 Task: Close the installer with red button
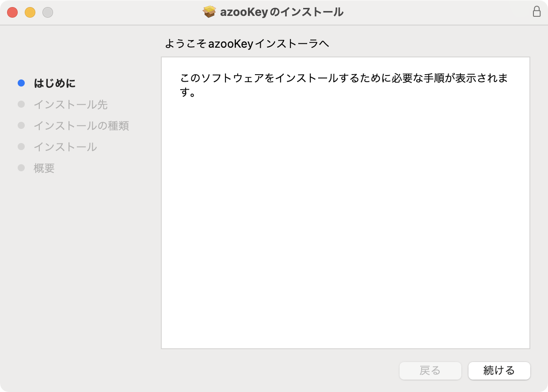(12, 12)
